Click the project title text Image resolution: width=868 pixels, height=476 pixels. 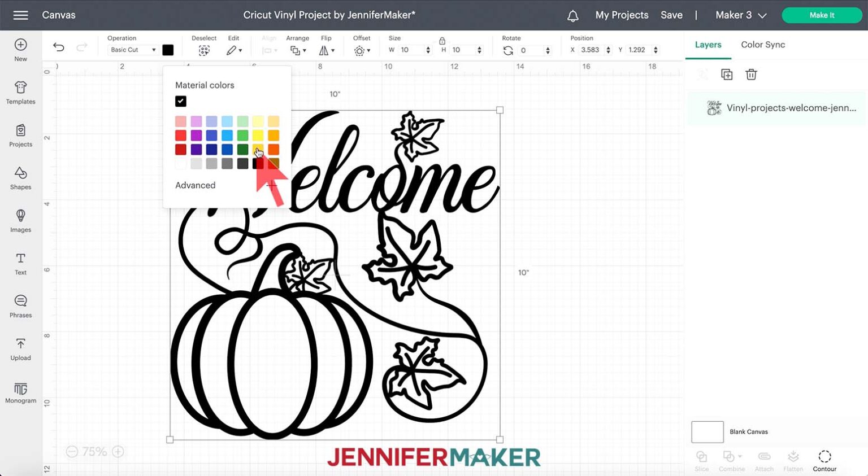click(329, 15)
